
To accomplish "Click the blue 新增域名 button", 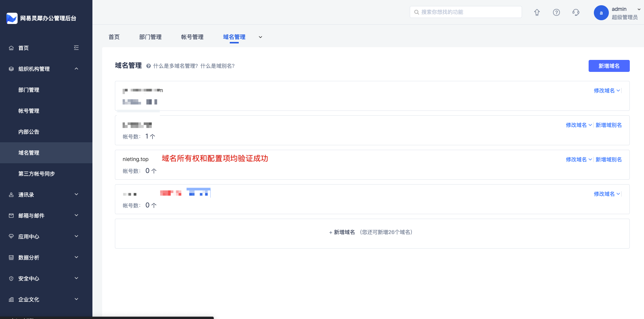I will 609,66.
